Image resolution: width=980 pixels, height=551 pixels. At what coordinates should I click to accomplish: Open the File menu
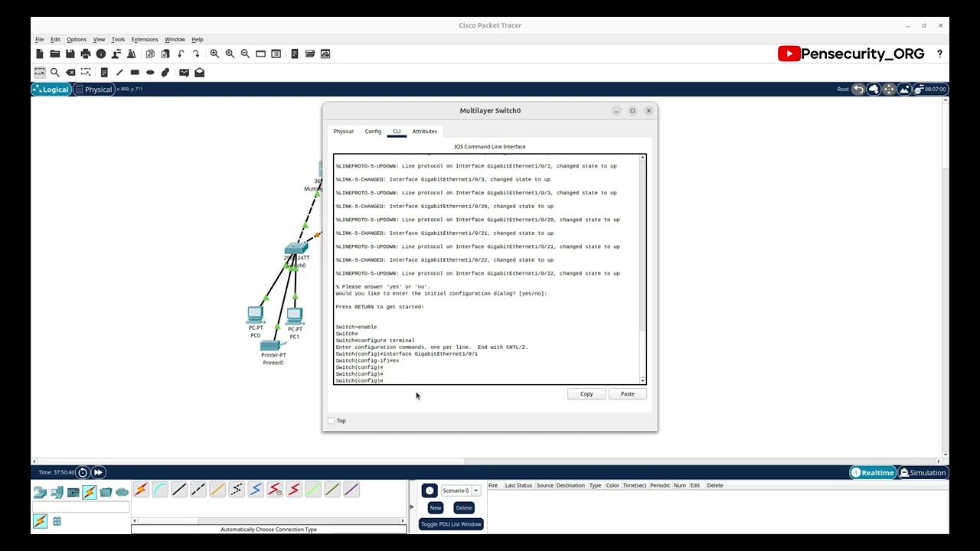[40, 39]
